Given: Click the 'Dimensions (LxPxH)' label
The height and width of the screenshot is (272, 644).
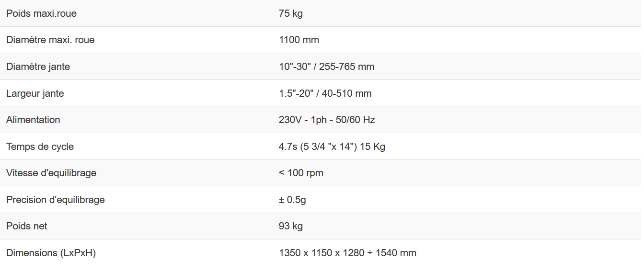Looking at the screenshot, I should point(51,253).
